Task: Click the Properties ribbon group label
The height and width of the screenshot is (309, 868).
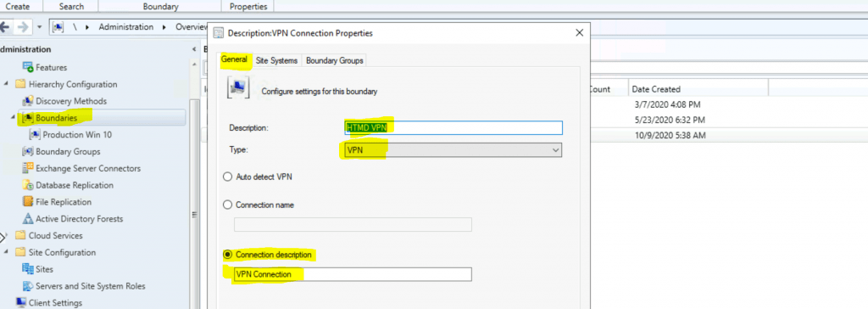Action: 248,7
